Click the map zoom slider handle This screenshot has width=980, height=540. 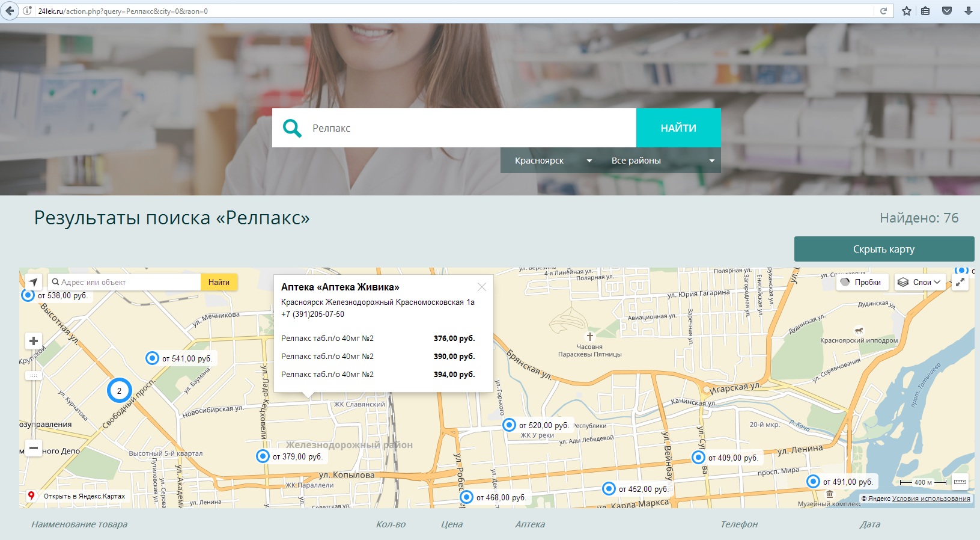(x=34, y=376)
